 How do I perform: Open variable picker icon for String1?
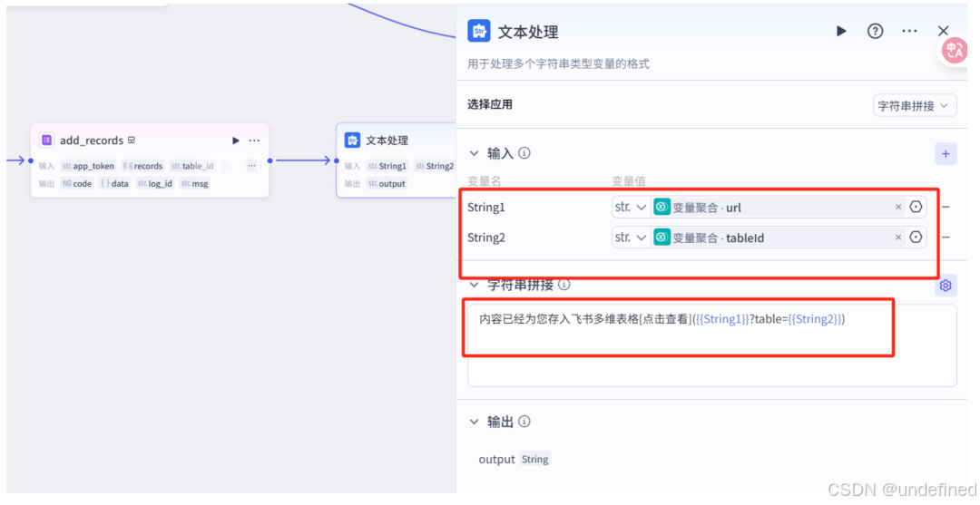pyautogui.click(x=916, y=207)
